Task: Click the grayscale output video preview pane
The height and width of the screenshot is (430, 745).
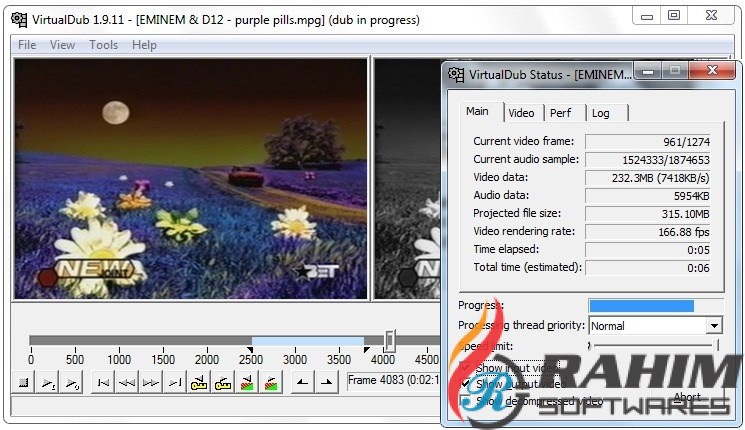Action: pyautogui.click(x=408, y=179)
